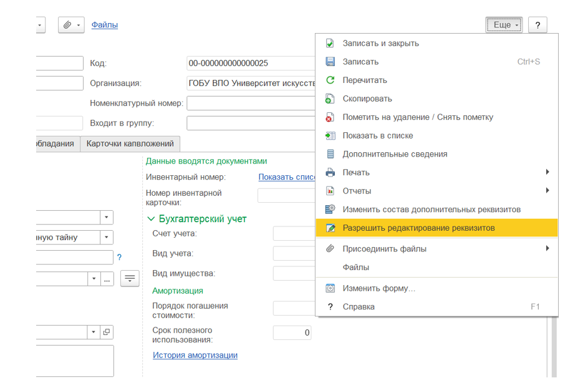Click the copy document icon beside Скопировать

pyautogui.click(x=330, y=99)
